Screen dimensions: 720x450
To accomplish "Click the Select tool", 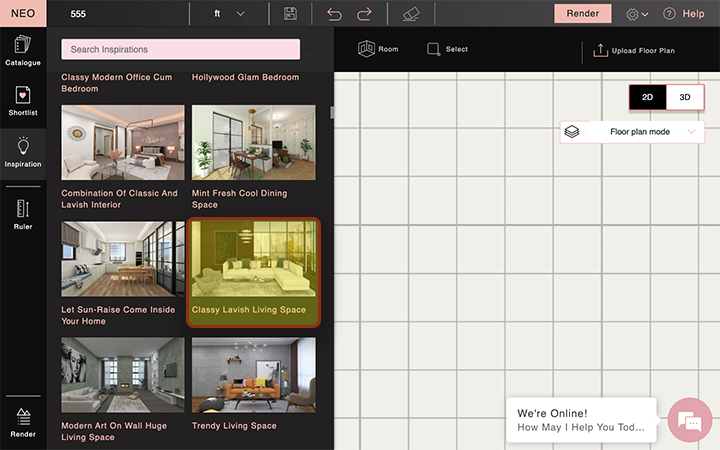I will coord(447,49).
